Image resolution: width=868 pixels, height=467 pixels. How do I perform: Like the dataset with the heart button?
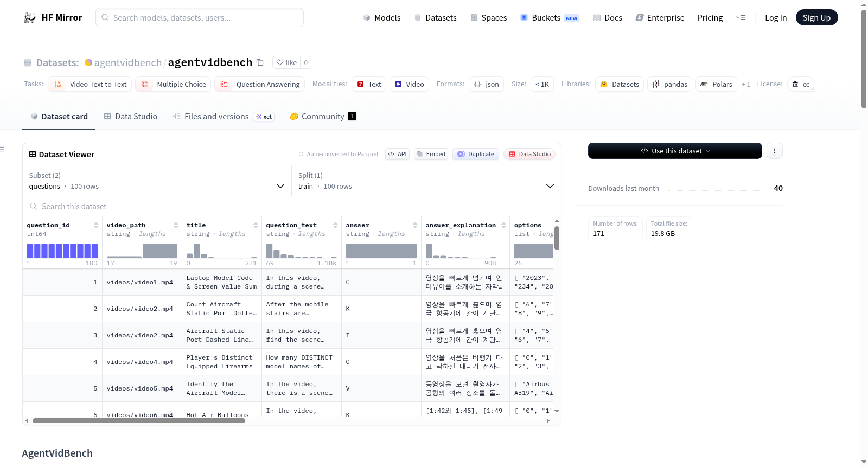[x=286, y=62]
